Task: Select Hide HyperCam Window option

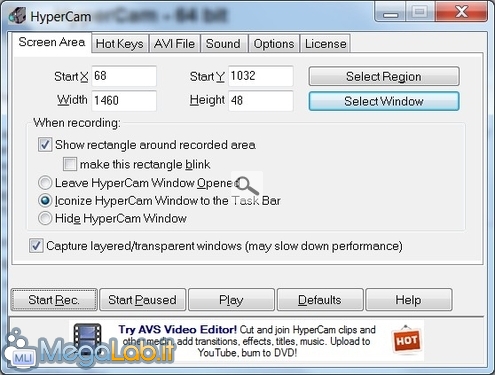Action: click(45, 218)
